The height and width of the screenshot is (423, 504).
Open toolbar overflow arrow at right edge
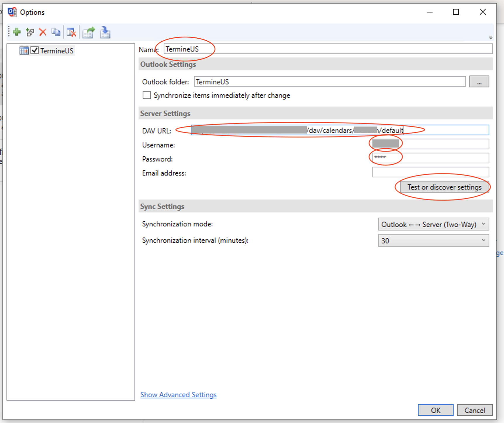point(491,37)
